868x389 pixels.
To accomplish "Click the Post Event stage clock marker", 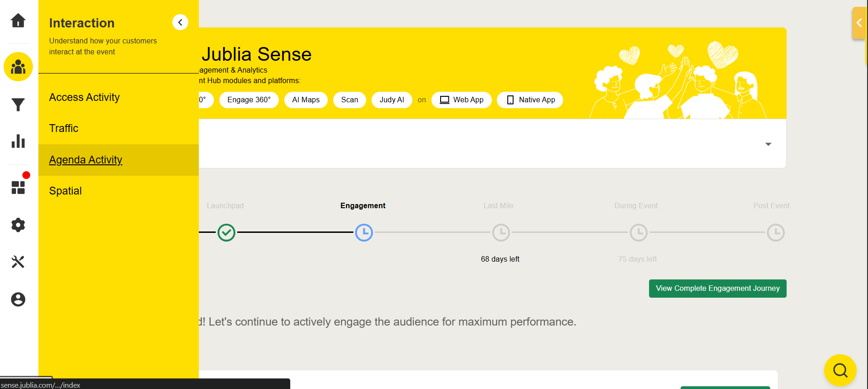I will tap(776, 232).
